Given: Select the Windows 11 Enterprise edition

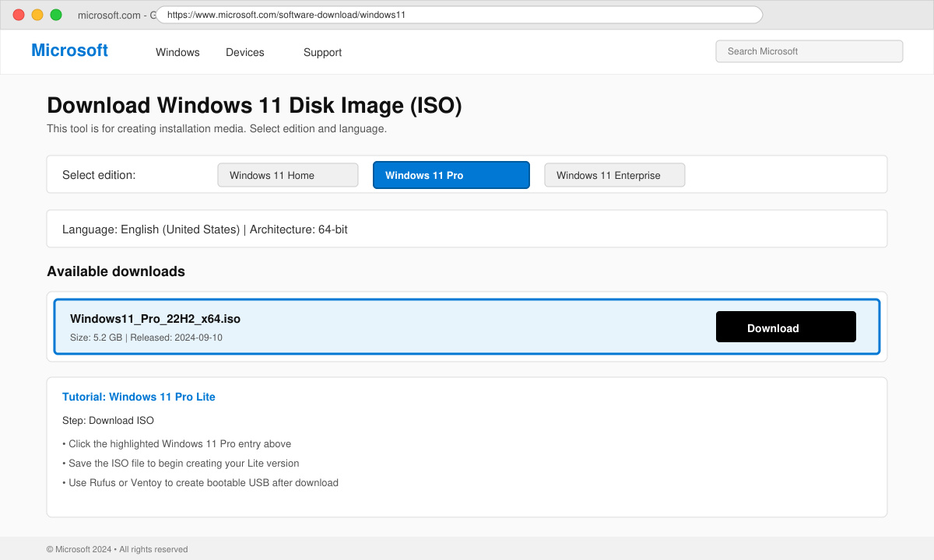Looking at the screenshot, I should (x=615, y=175).
